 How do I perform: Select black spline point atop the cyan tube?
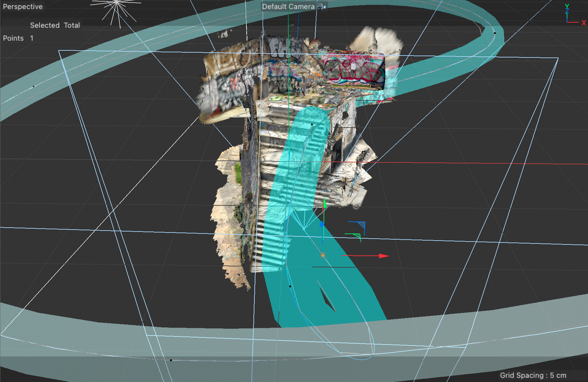tap(312, 124)
